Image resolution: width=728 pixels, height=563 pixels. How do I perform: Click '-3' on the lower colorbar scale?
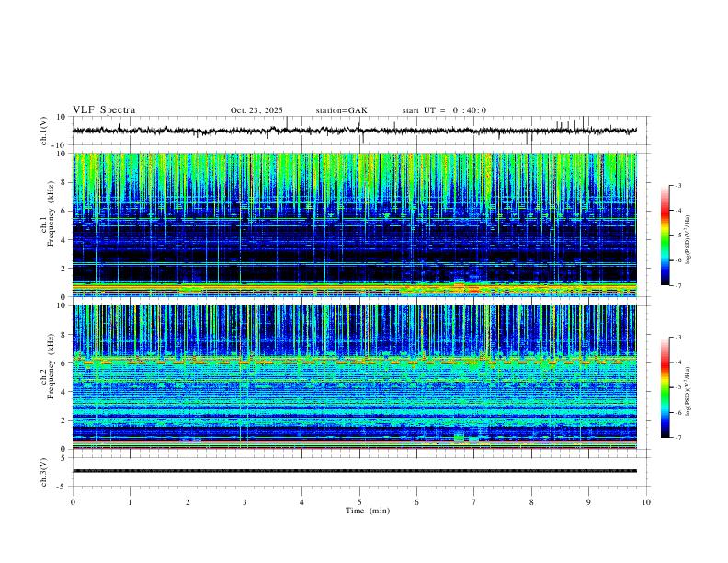[x=677, y=338]
